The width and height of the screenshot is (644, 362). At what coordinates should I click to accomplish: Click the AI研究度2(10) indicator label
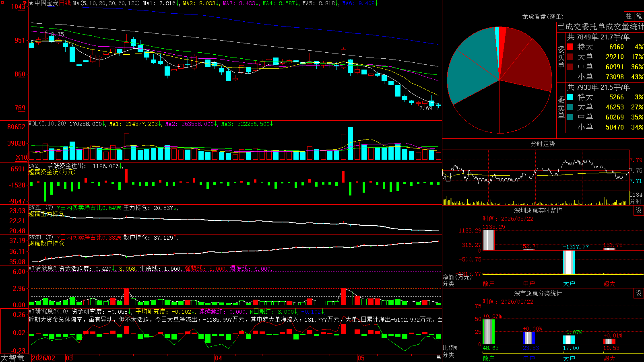[x=48, y=311]
